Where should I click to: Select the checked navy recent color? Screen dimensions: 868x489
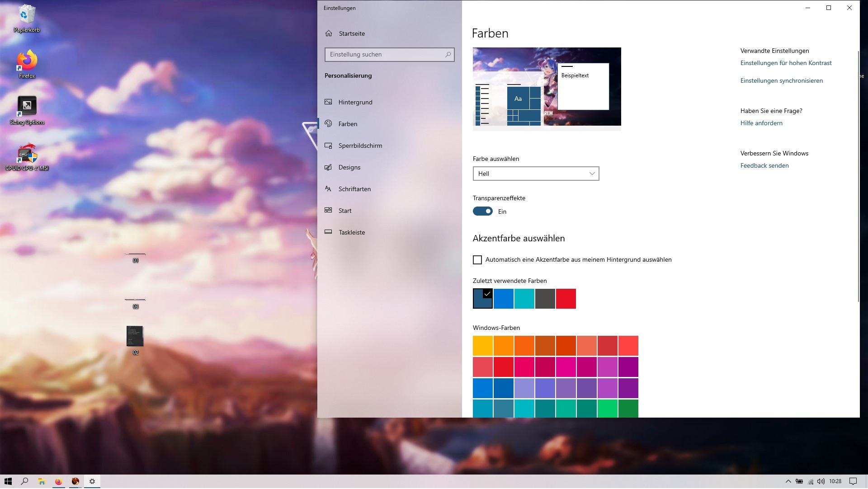click(x=483, y=299)
